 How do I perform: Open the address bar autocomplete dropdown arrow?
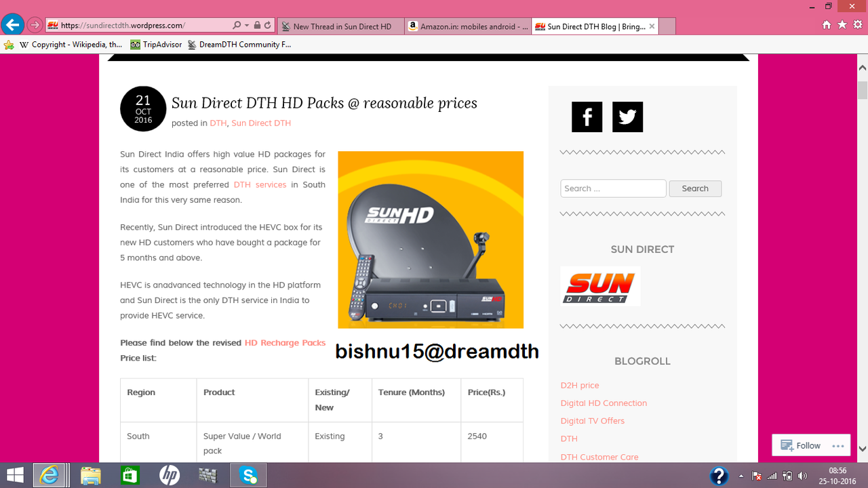(x=247, y=26)
